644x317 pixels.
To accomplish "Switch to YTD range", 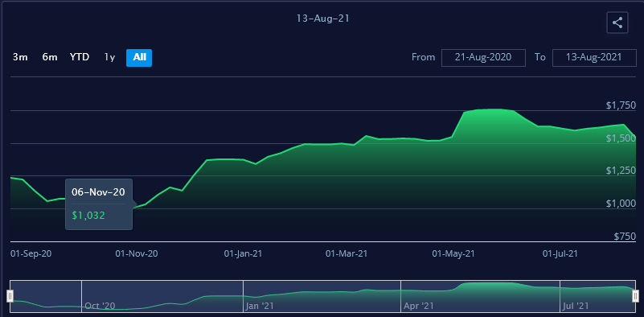I will (x=80, y=58).
